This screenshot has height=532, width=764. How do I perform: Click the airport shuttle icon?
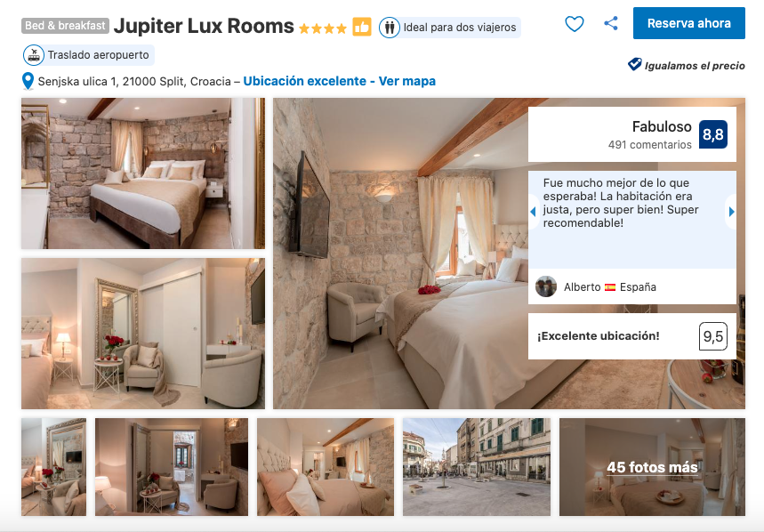coord(34,55)
